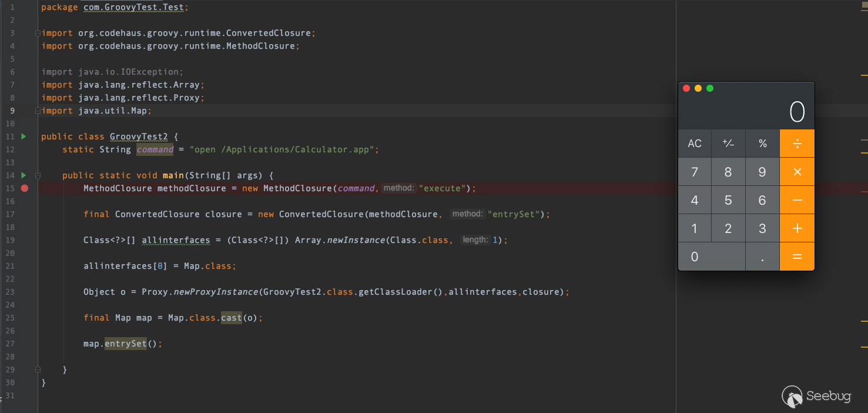
Task: Click digit 2 in Calculator
Action: (728, 228)
